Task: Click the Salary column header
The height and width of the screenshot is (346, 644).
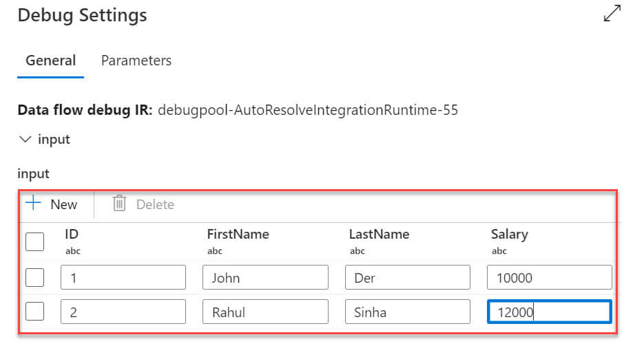Action: click(x=509, y=234)
